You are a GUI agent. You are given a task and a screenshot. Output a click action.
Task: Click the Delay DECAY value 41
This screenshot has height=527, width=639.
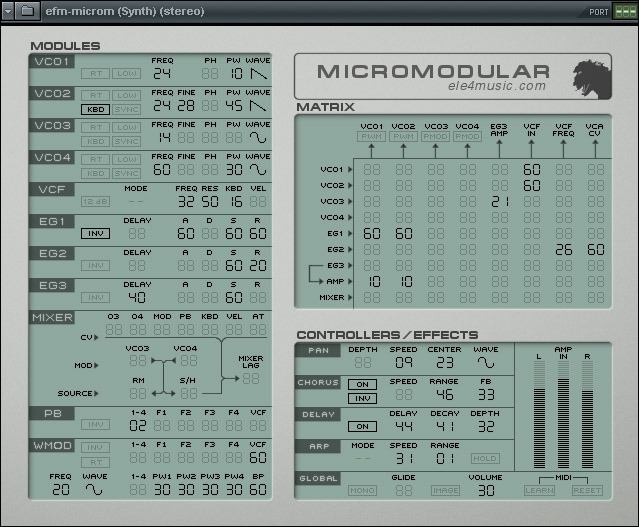point(445,427)
